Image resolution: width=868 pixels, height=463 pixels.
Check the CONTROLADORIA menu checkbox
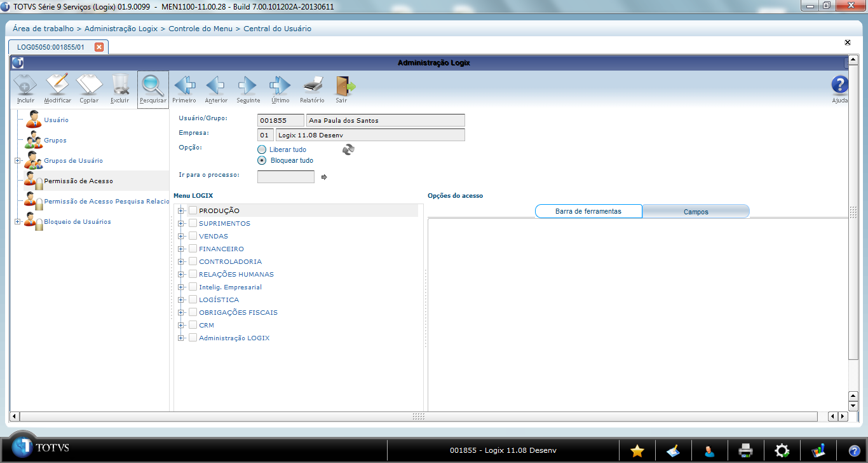point(193,261)
